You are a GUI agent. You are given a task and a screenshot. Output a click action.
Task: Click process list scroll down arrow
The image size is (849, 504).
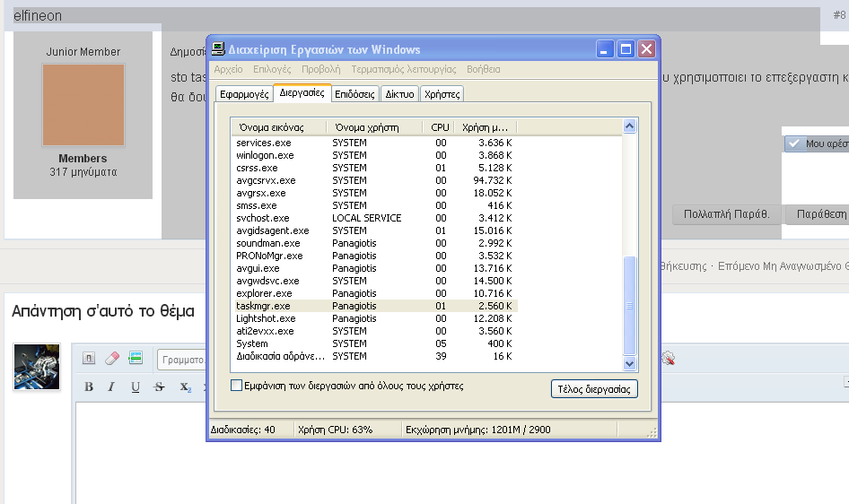629,364
